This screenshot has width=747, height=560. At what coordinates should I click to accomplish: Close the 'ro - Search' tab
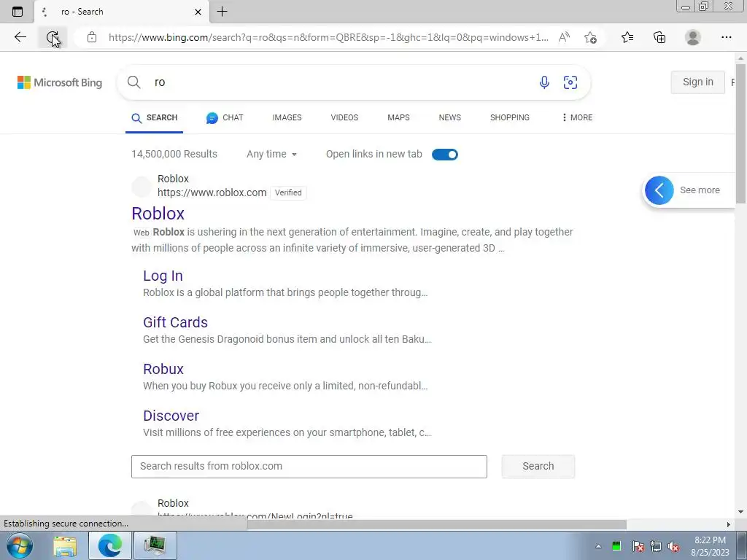coord(198,12)
